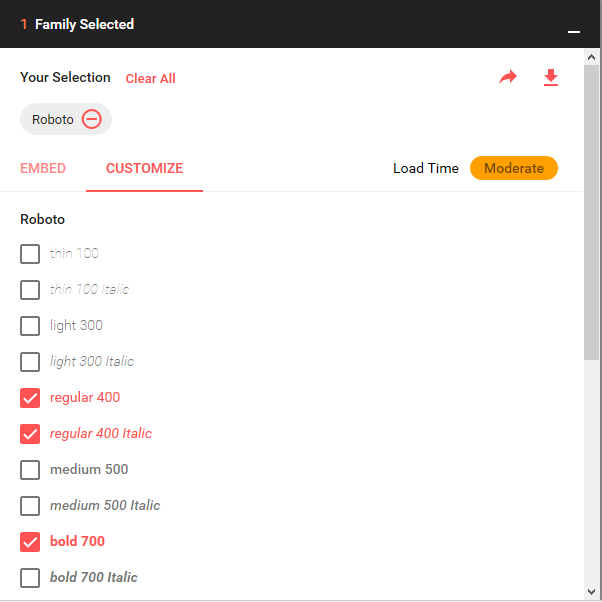The image size is (602, 602).
Task: Disable regular 400 Italic style
Action: coord(30,434)
